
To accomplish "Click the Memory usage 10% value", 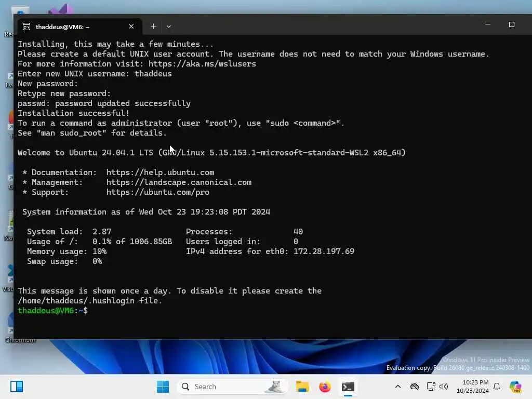I will pyautogui.click(x=99, y=251).
